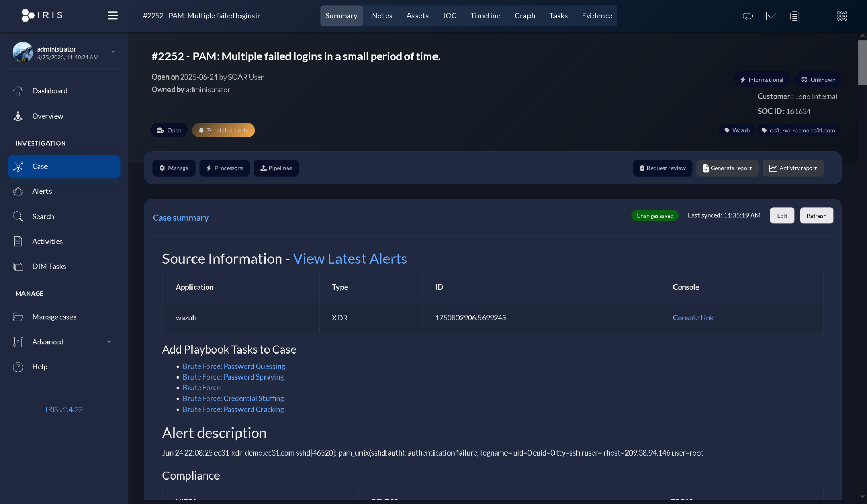Click the refresh case icon in top bar
The image size is (867, 504).
click(x=748, y=16)
